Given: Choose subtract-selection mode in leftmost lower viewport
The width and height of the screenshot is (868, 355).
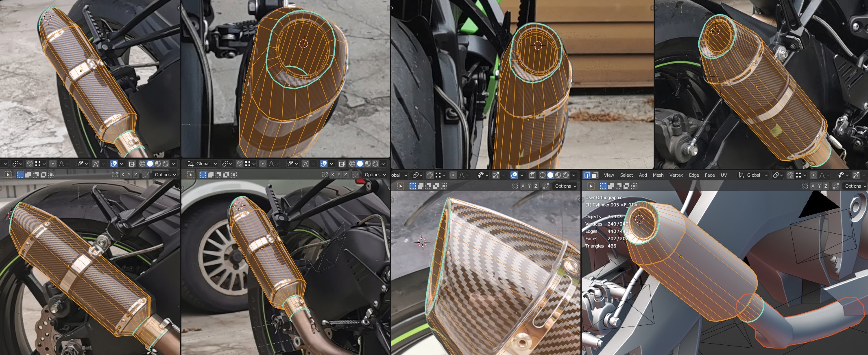Looking at the screenshot, I should click(x=35, y=175).
